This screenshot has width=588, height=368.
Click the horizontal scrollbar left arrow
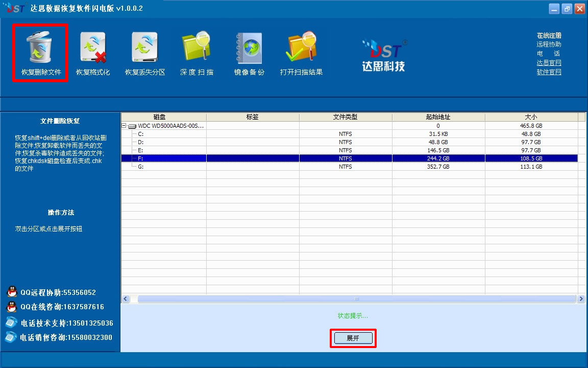click(x=126, y=299)
